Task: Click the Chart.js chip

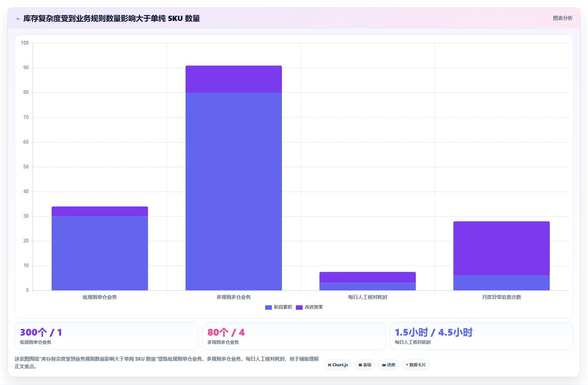Action: coord(338,365)
